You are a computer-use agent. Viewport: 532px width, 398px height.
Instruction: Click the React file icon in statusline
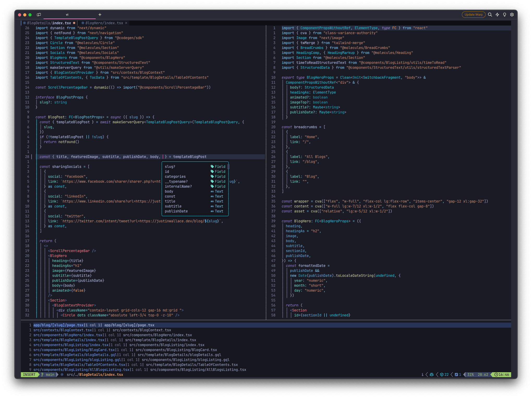click(x=62, y=375)
